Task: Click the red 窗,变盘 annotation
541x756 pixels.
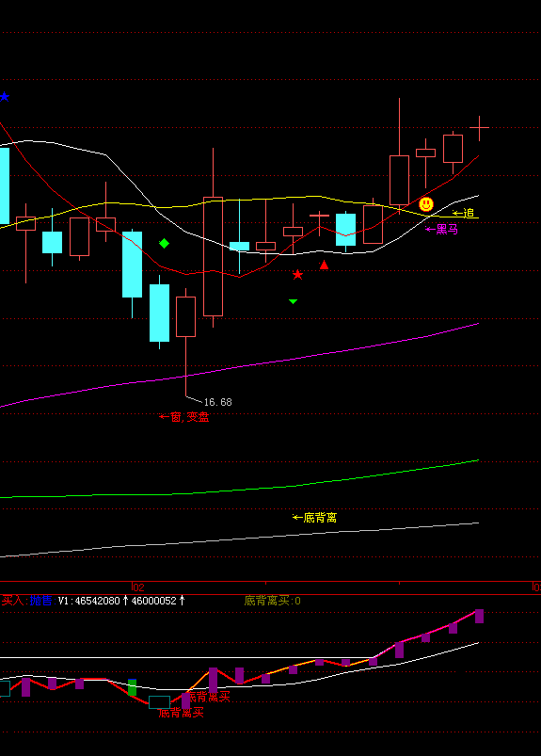Action: coord(183,417)
